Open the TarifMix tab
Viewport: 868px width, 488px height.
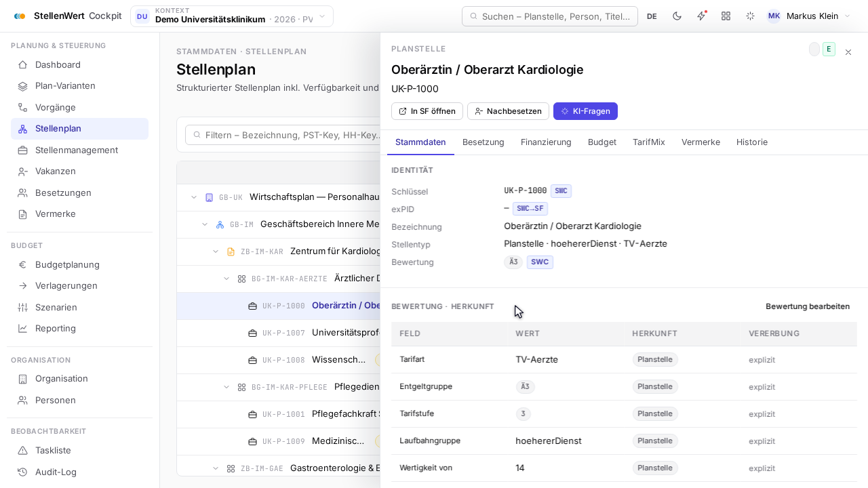click(649, 142)
